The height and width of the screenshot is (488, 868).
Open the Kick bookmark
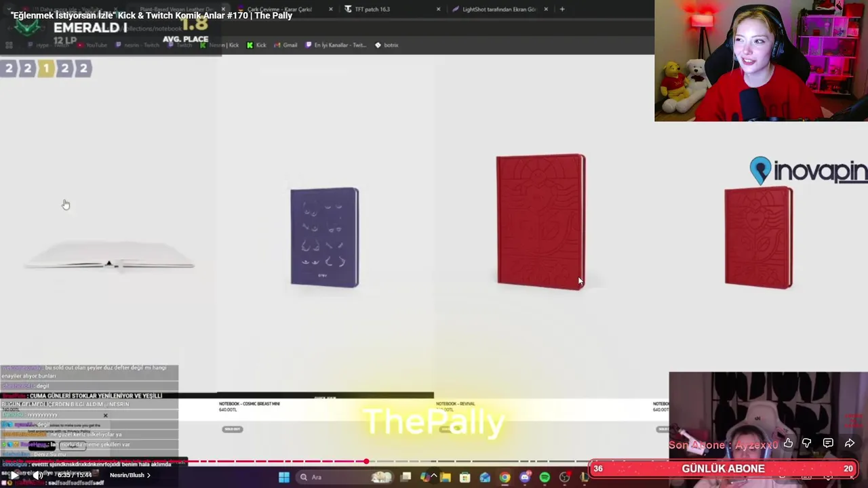(x=256, y=45)
